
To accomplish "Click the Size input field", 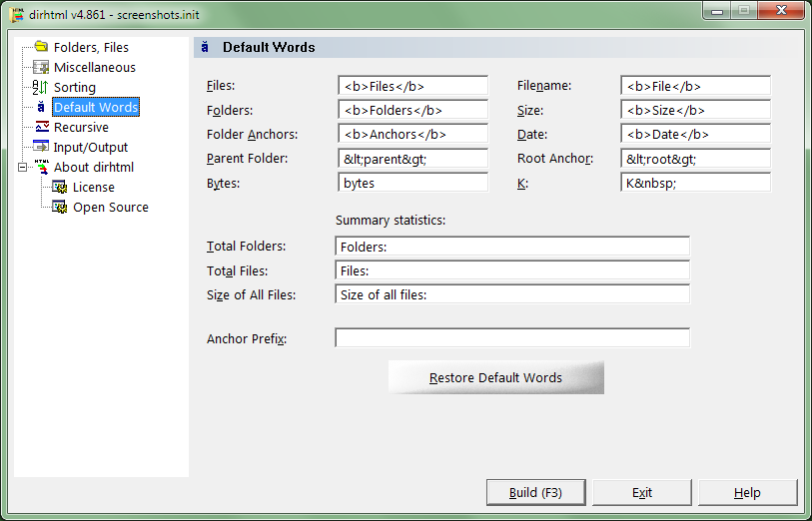I will point(695,110).
